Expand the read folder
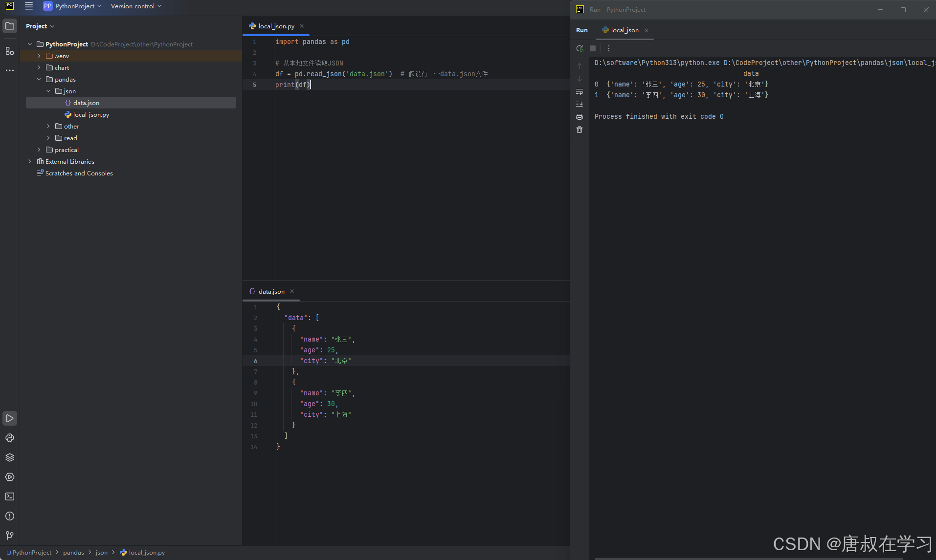The width and height of the screenshot is (936, 560). 48,138
